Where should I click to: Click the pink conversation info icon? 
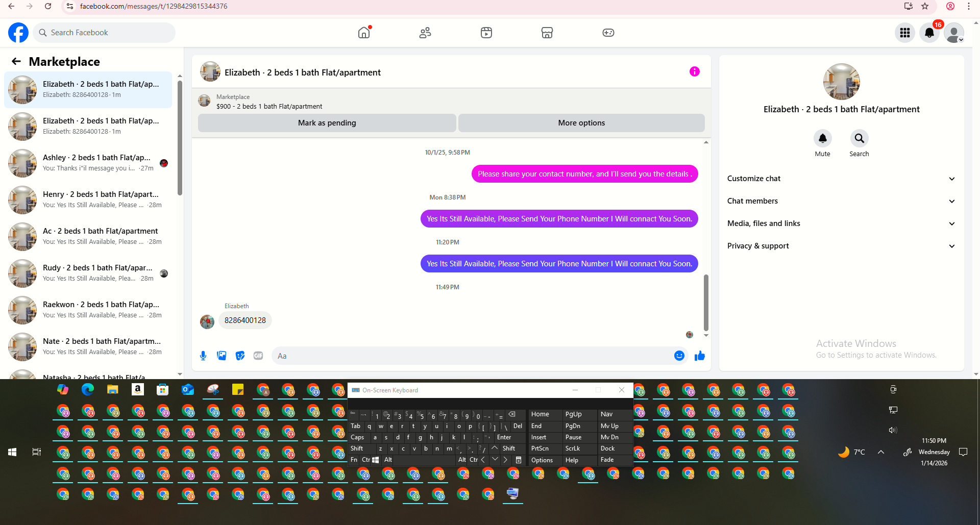[x=694, y=71]
